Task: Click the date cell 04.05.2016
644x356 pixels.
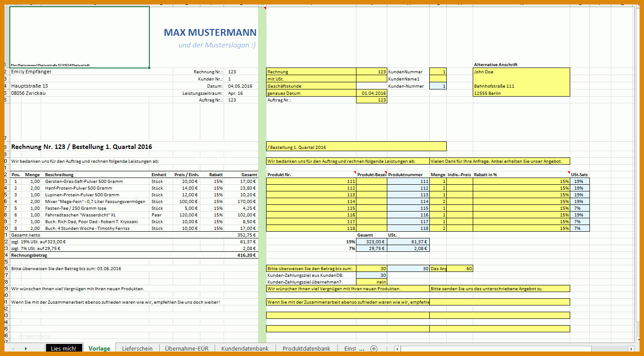Action: 240,86
